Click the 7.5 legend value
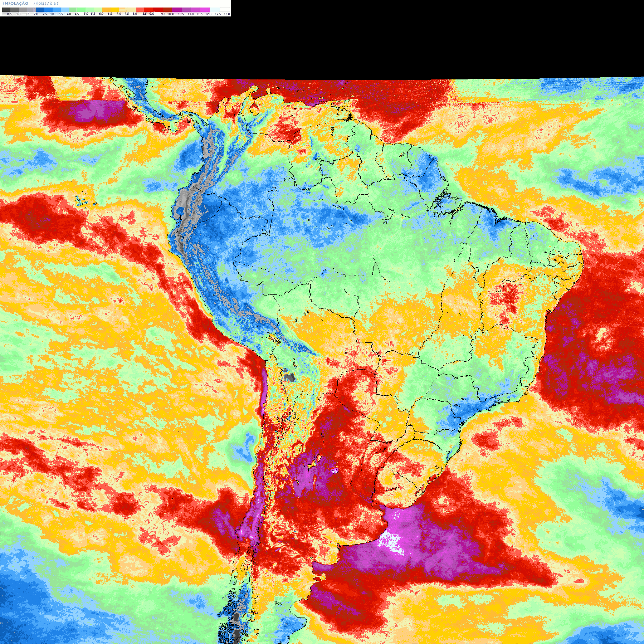Viewport: 644px width, 644px height. 127,14
